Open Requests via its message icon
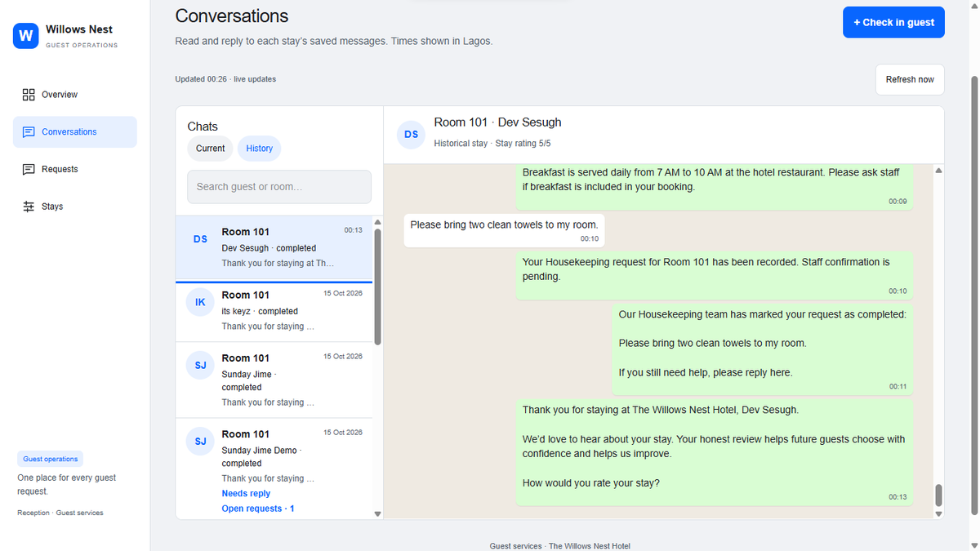Viewport: 980px width, 551px height. (29, 169)
